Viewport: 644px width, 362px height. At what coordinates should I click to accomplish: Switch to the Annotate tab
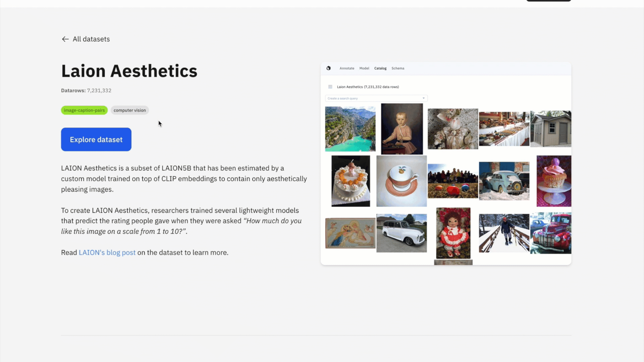pos(347,68)
